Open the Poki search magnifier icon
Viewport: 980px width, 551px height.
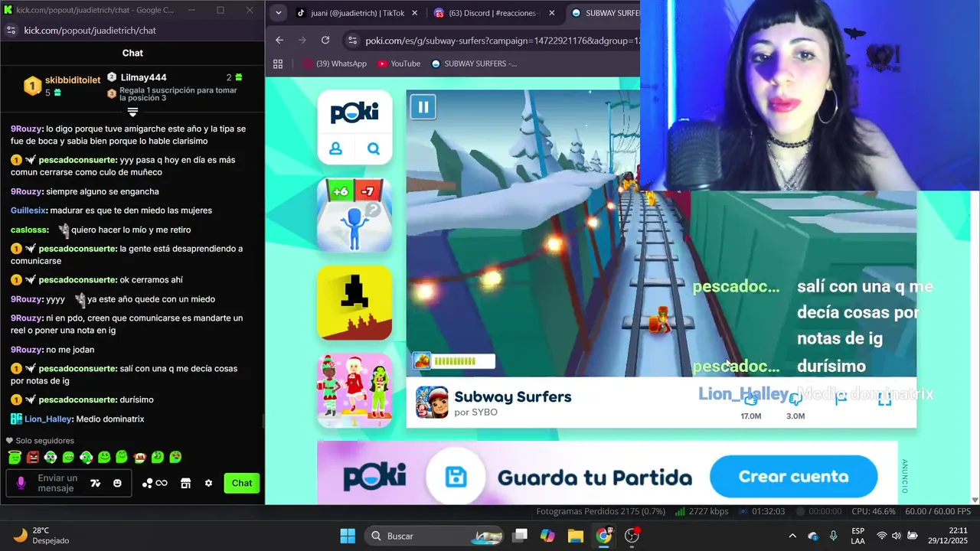[374, 148]
